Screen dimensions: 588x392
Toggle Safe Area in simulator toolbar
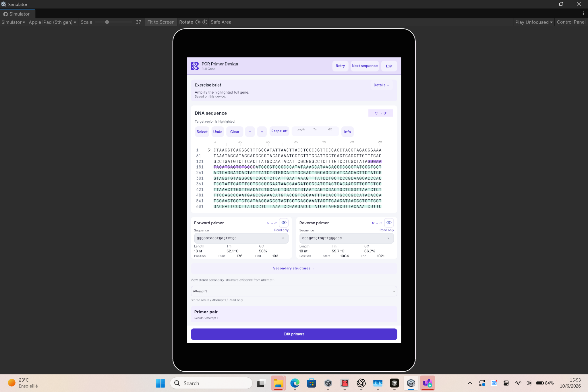pyautogui.click(x=221, y=22)
